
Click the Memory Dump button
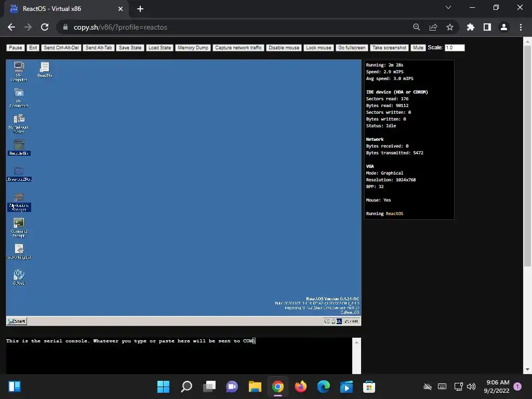[193, 48]
